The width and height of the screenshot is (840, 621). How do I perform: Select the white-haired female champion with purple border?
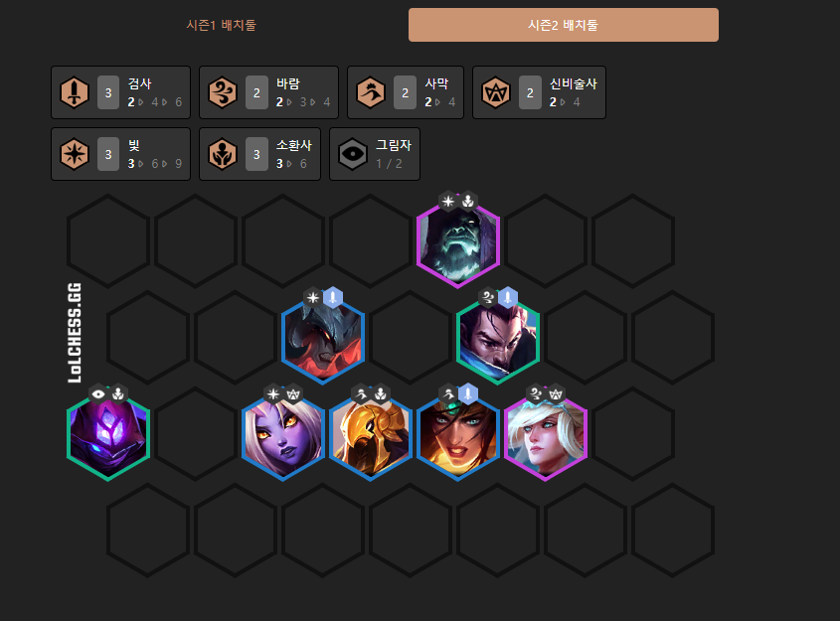pos(546,435)
